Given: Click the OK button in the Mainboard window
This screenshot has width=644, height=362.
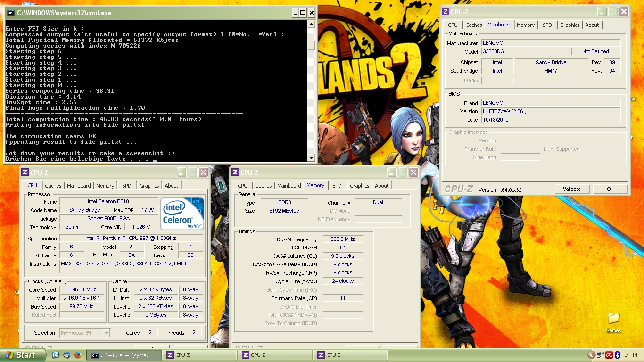Looking at the screenshot, I should 610,189.
